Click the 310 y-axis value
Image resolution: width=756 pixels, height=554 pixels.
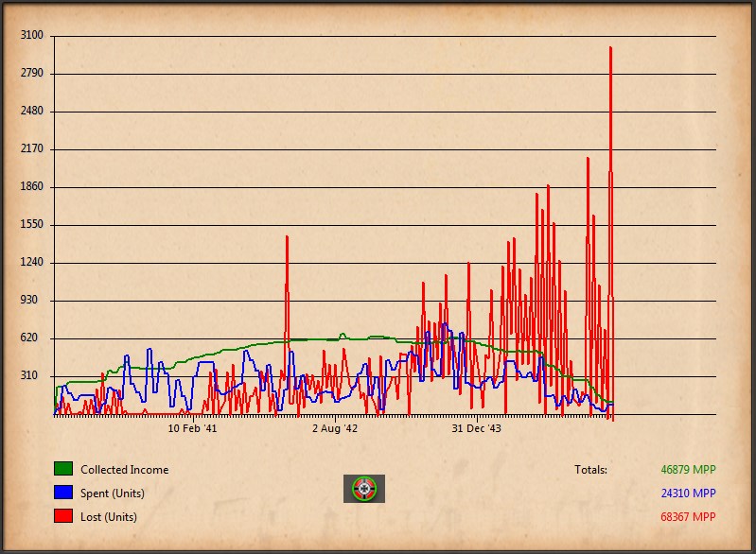click(x=29, y=375)
